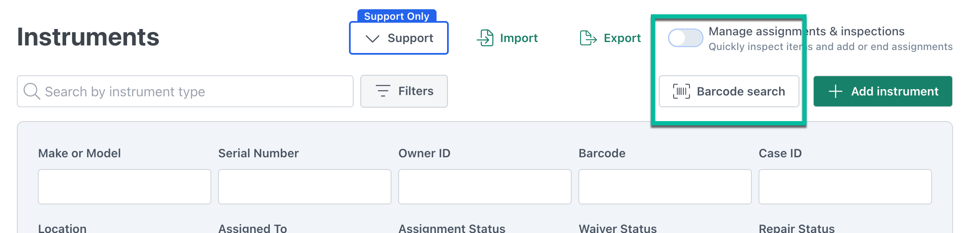Open Barcode search
Viewport: 980px width, 233px height.
point(729,91)
